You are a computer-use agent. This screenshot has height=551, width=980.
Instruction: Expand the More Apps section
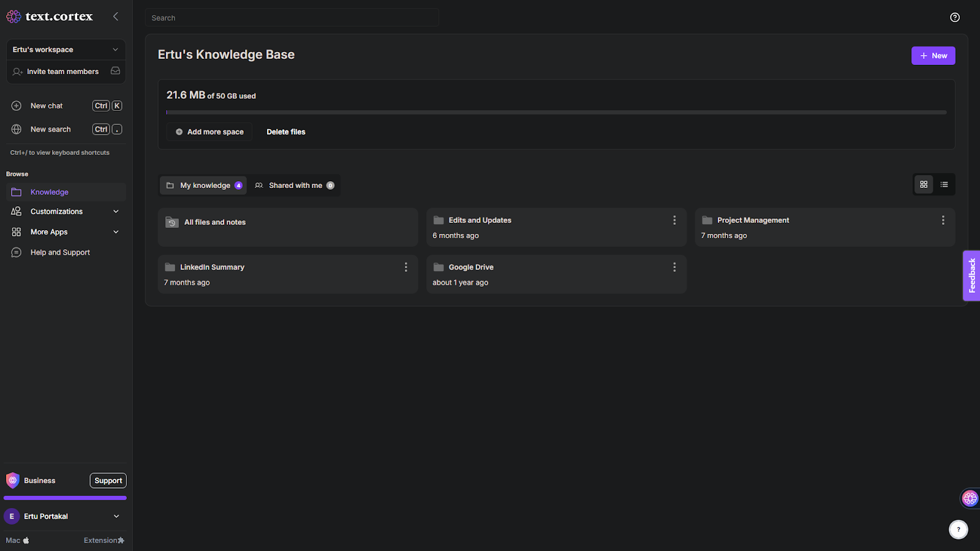66,232
